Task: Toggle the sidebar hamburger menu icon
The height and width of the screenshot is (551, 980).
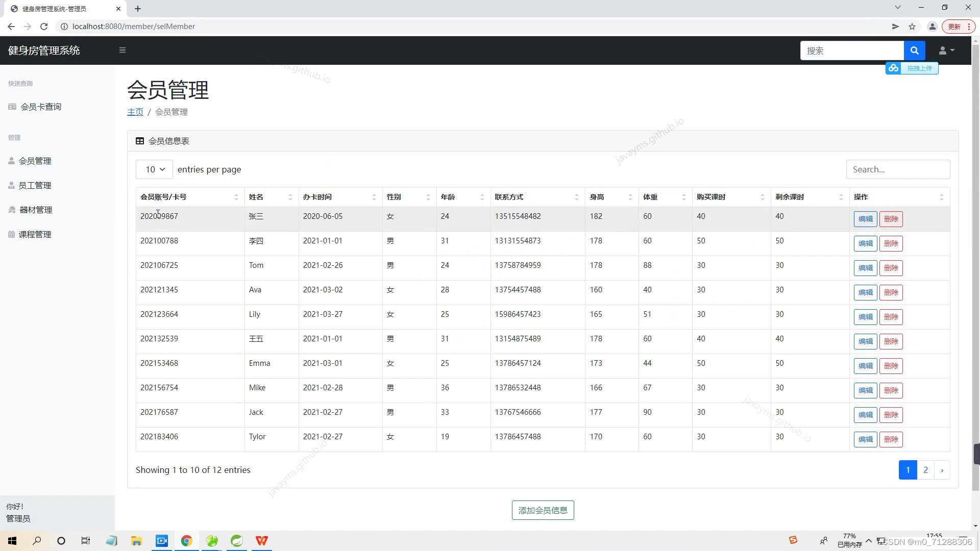Action: coord(122,50)
